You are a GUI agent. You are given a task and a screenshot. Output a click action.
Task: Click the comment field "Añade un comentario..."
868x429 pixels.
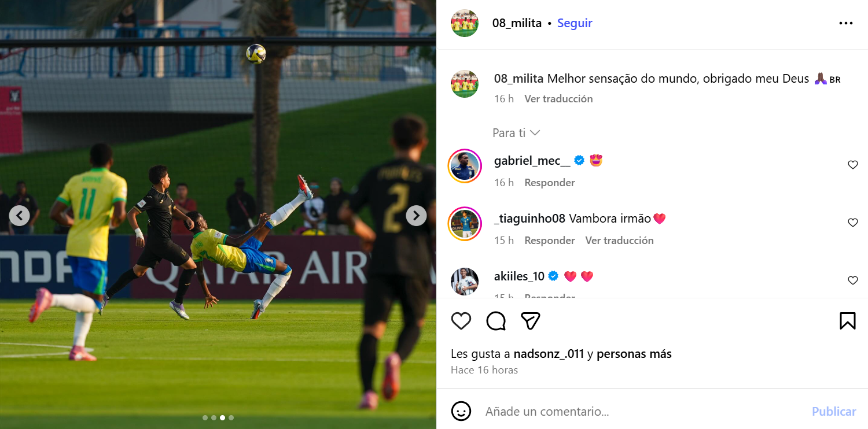click(642, 412)
